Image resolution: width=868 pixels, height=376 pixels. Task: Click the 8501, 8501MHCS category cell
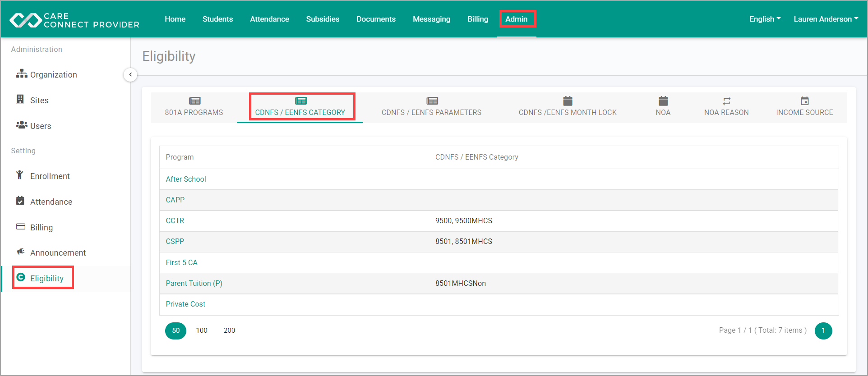pos(464,241)
